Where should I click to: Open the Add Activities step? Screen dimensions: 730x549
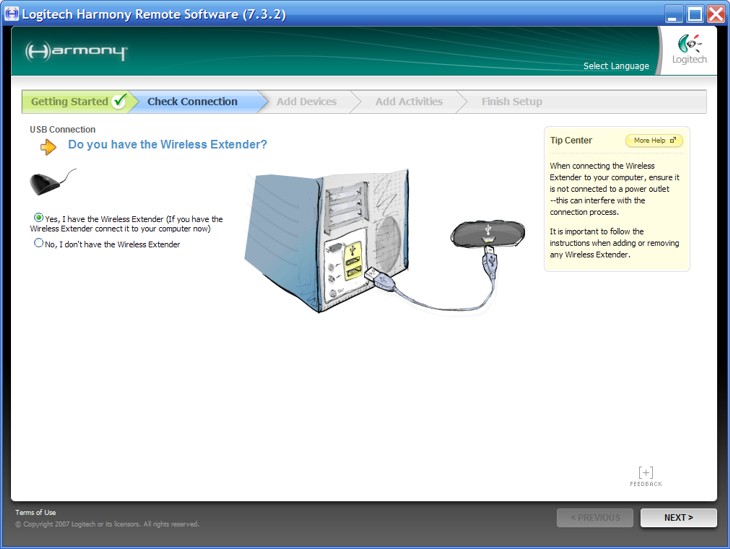409,102
